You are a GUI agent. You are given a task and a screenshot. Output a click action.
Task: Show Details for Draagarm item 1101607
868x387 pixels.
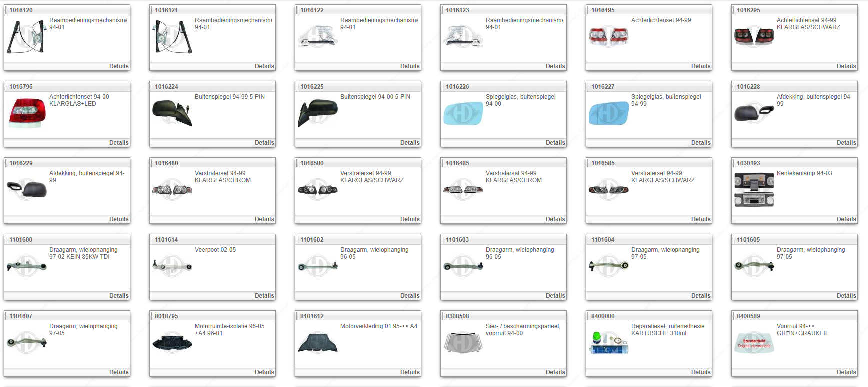pos(119,372)
